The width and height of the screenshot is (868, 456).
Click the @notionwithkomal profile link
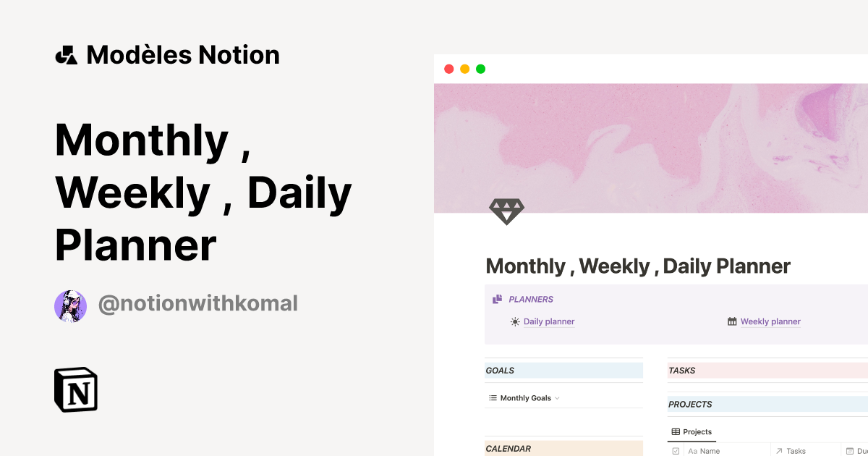point(197,303)
